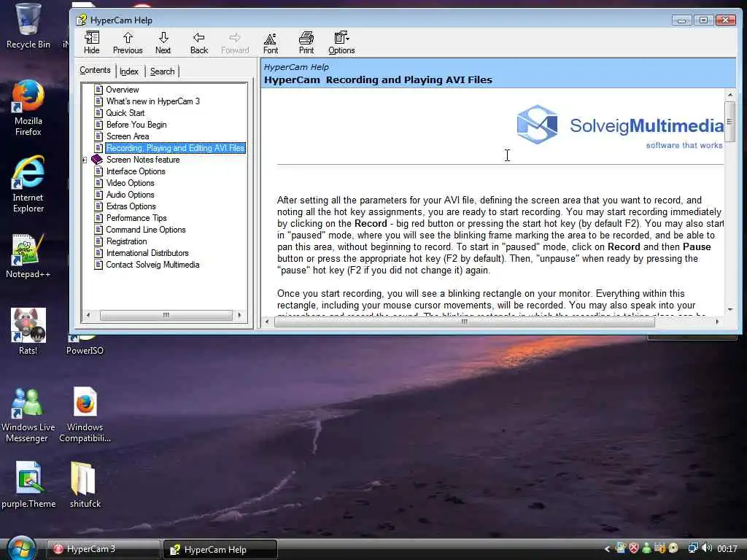The width and height of the screenshot is (747, 560).
Task: Click the help content scroll down arrow
Action: pyautogui.click(x=729, y=310)
